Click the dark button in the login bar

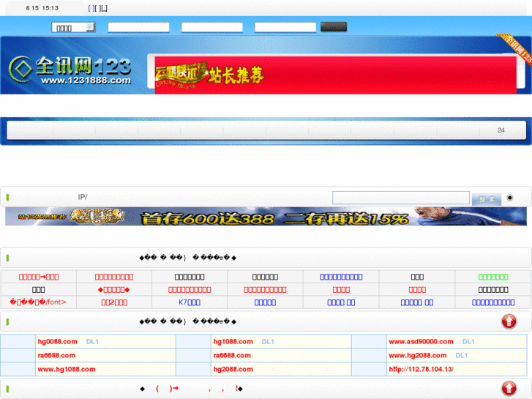(x=334, y=27)
